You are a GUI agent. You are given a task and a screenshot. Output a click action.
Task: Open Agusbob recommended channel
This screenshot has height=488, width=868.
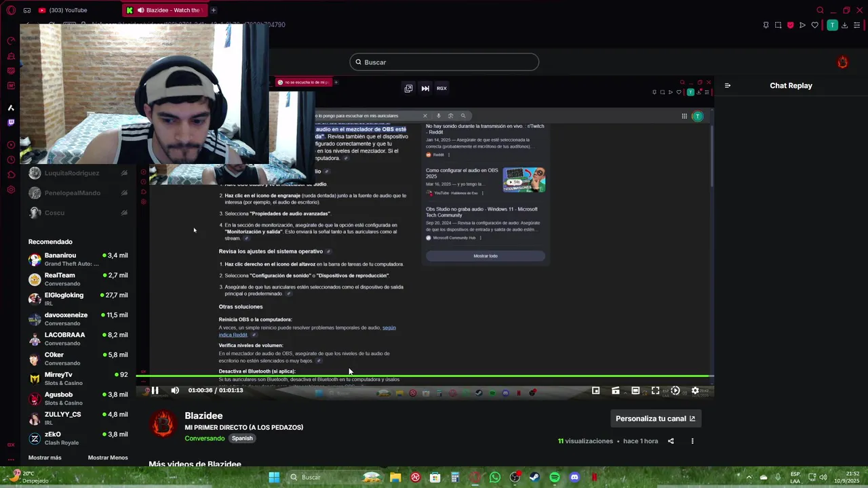pyautogui.click(x=79, y=398)
